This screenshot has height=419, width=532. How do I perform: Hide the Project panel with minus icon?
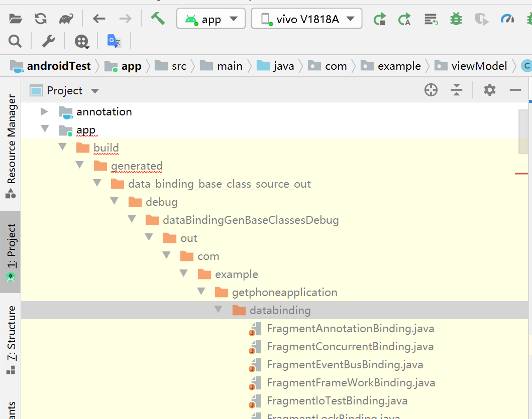point(515,90)
